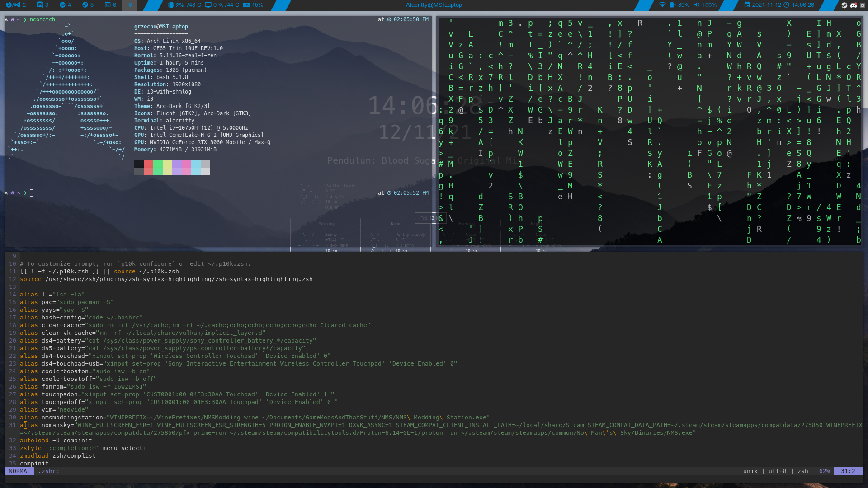The height and width of the screenshot is (488, 868).
Task: Go to Steam workspace 5
Action: click(88, 5)
